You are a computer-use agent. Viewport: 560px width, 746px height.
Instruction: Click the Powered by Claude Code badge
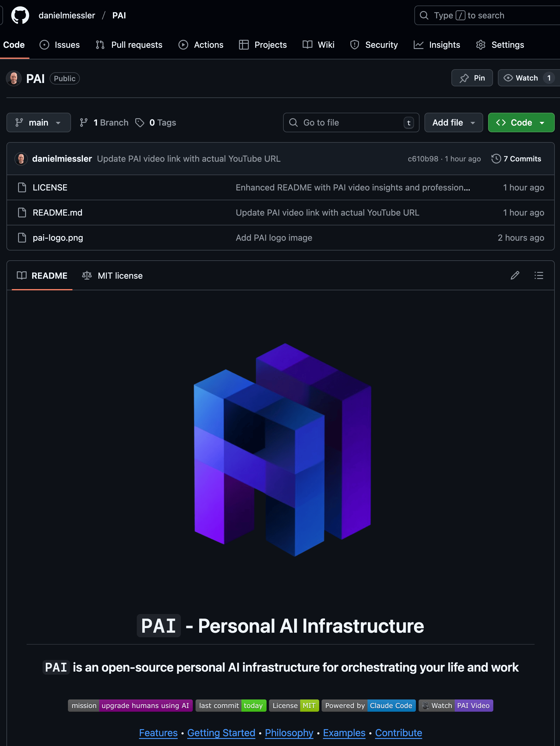369,706
